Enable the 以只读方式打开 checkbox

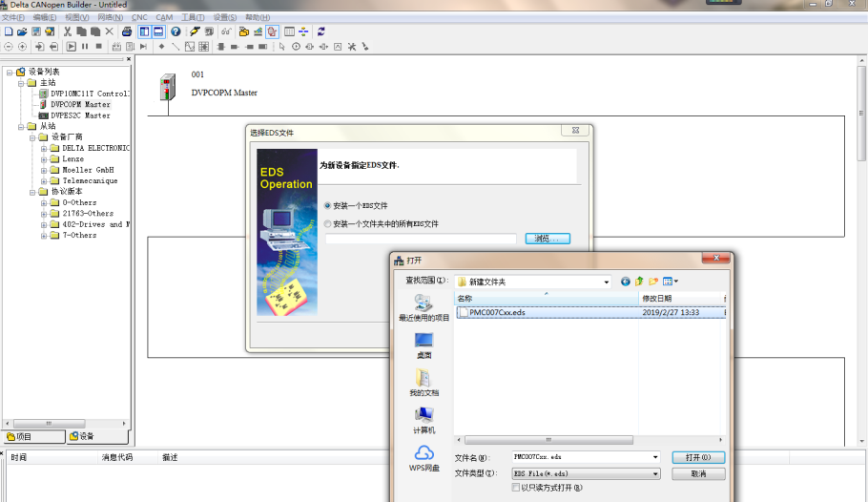tap(516, 487)
